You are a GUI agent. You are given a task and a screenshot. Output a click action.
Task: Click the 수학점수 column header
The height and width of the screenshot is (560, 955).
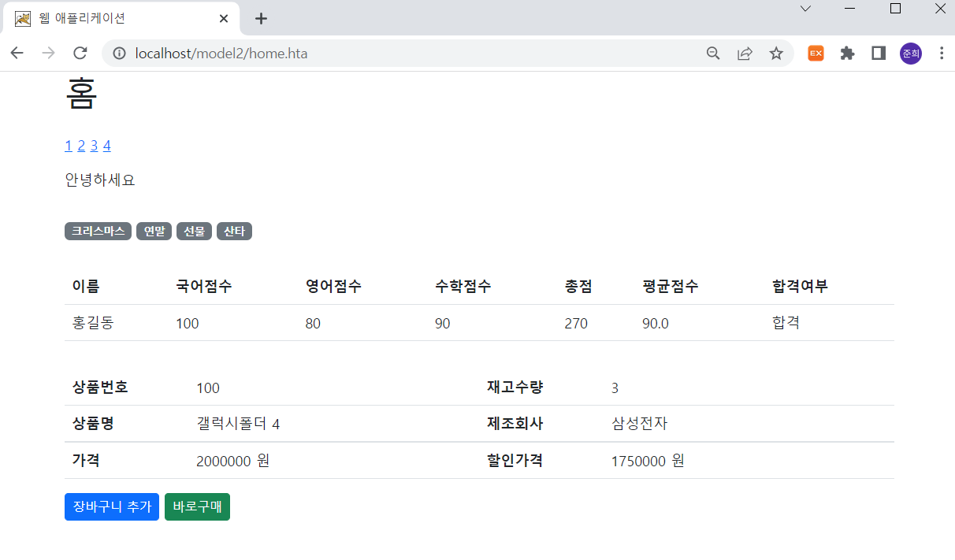point(463,287)
